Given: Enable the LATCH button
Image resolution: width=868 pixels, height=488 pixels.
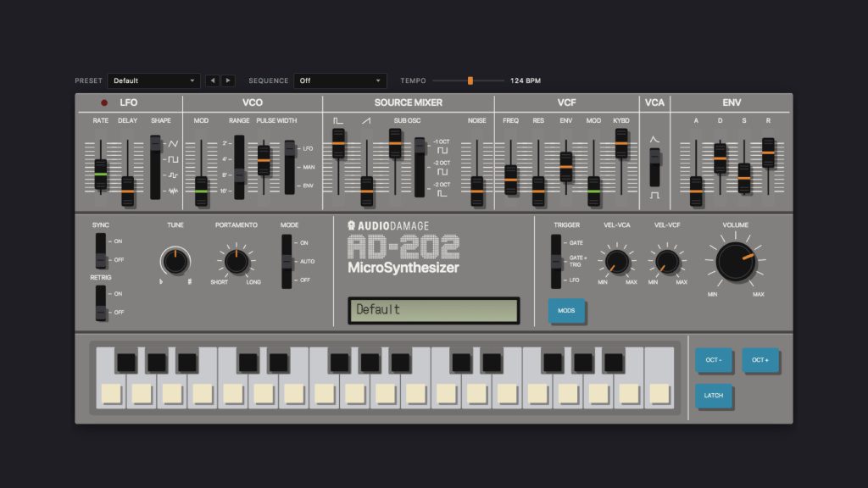Looking at the screenshot, I should coord(714,396).
